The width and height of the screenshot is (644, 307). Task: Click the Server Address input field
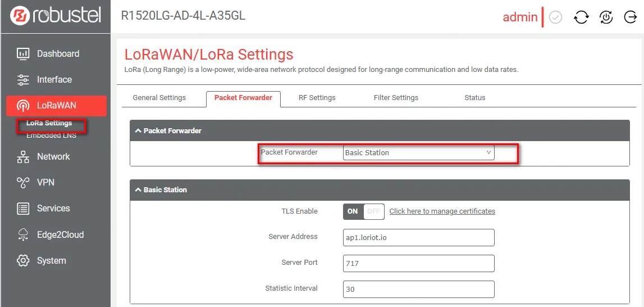click(418, 237)
